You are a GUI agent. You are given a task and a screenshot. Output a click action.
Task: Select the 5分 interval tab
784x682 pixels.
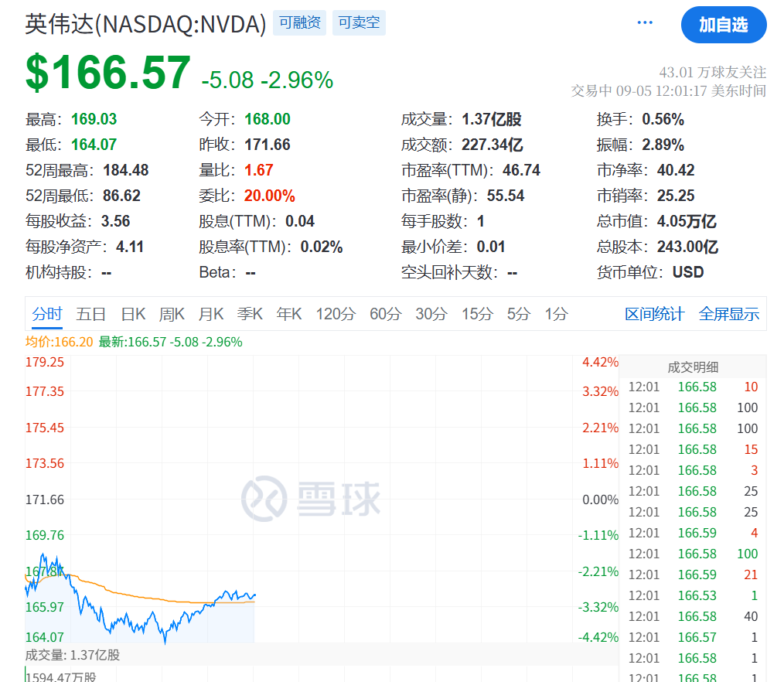519,314
